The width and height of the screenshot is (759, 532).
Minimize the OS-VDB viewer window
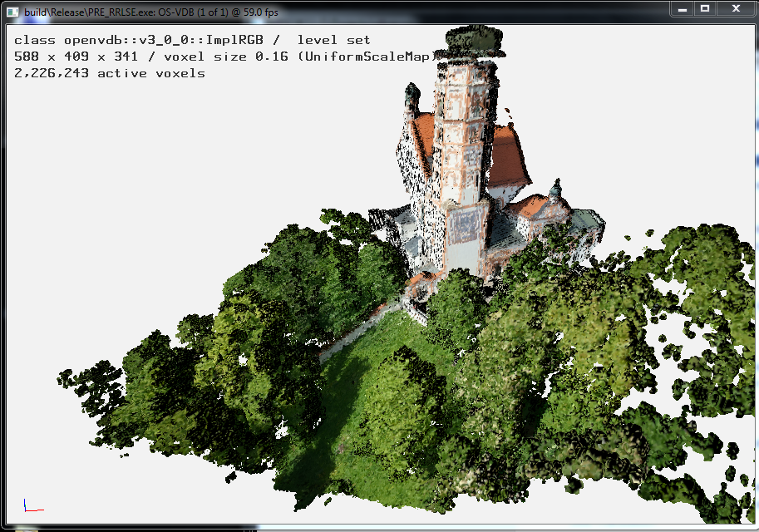(683, 8)
